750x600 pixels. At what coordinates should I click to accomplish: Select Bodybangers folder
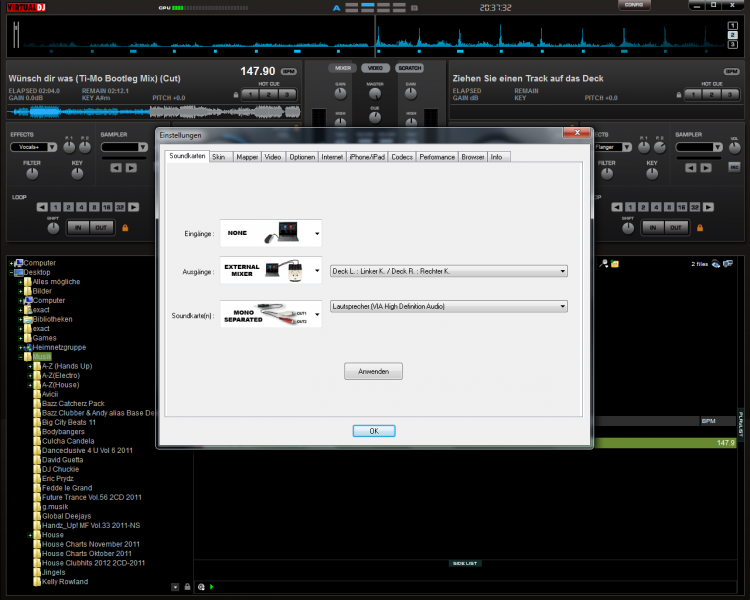pyautogui.click(x=63, y=432)
